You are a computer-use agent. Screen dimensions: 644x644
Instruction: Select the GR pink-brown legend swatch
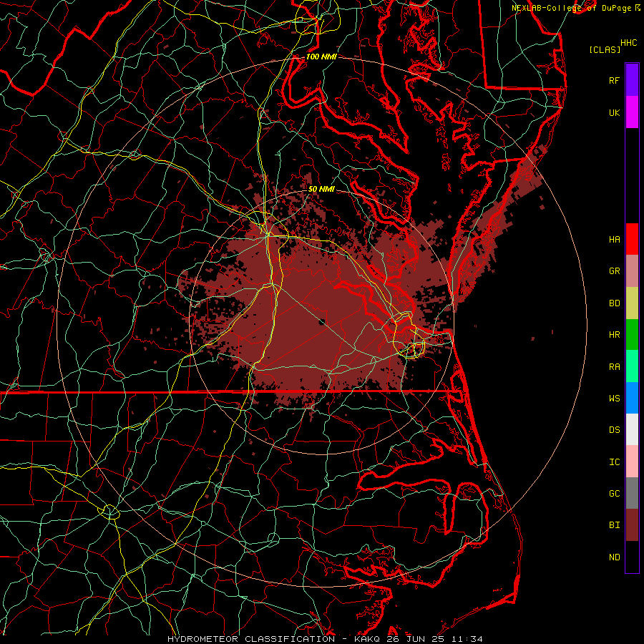pos(632,271)
